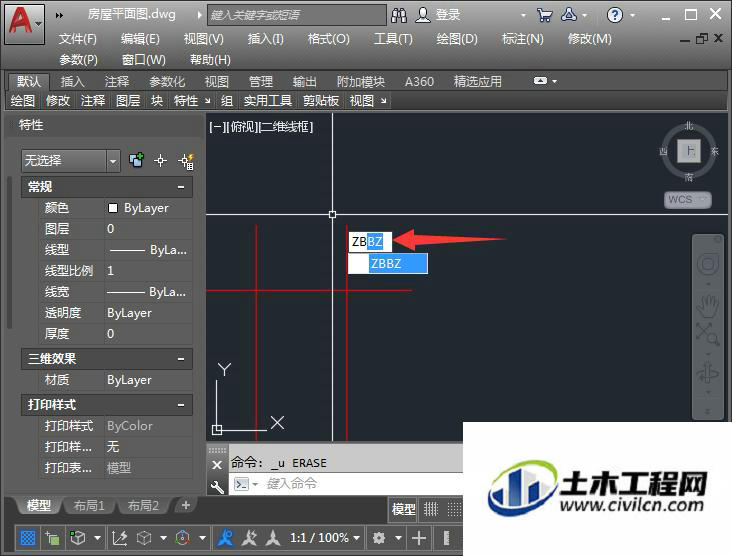Toggle the gizmo icon in status bar

(183, 538)
